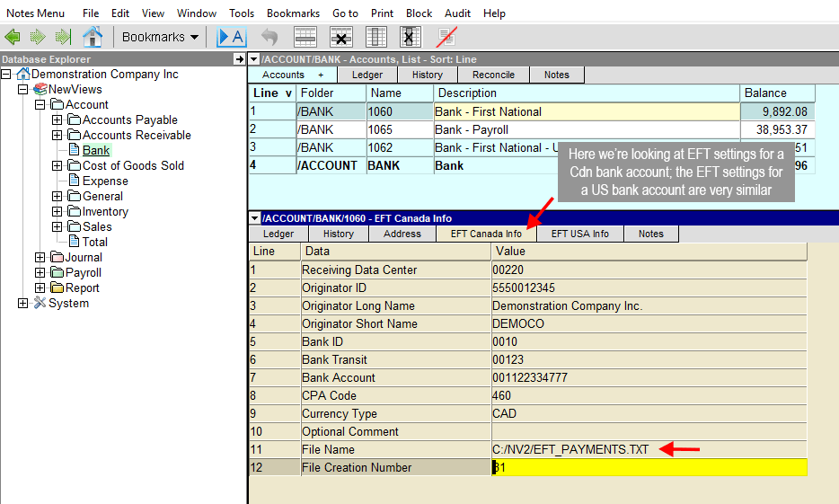Click the File Creation Number value field
This screenshot has height=504, width=839.
coord(649,468)
